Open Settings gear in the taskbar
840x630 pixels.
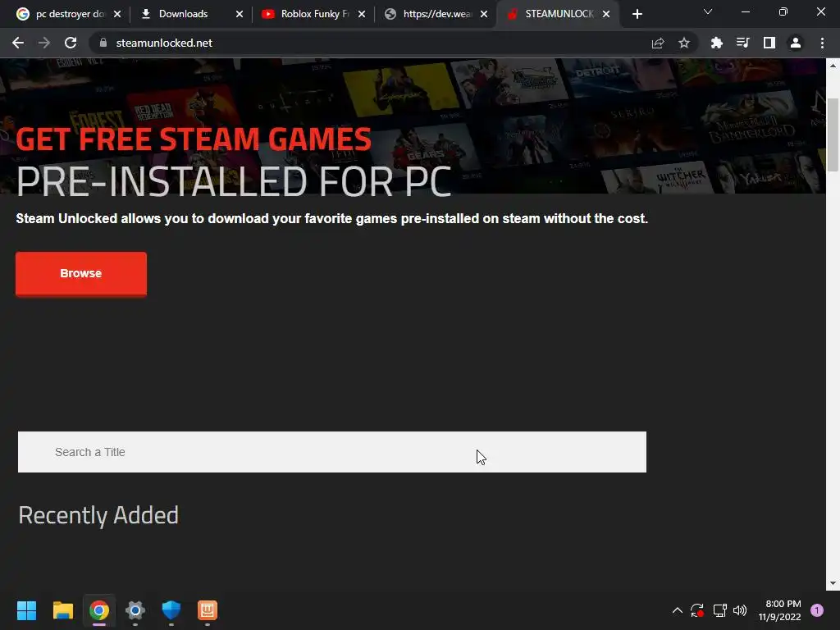tap(135, 610)
